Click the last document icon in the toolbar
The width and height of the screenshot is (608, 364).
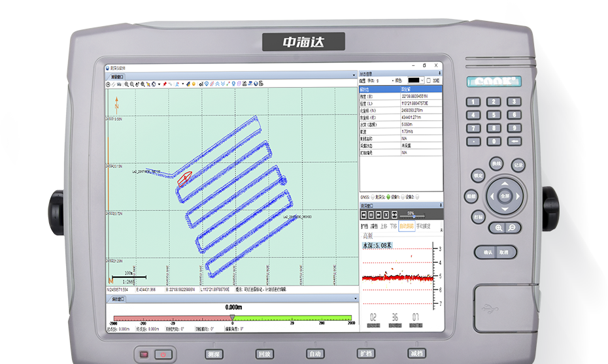pos(261,84)
